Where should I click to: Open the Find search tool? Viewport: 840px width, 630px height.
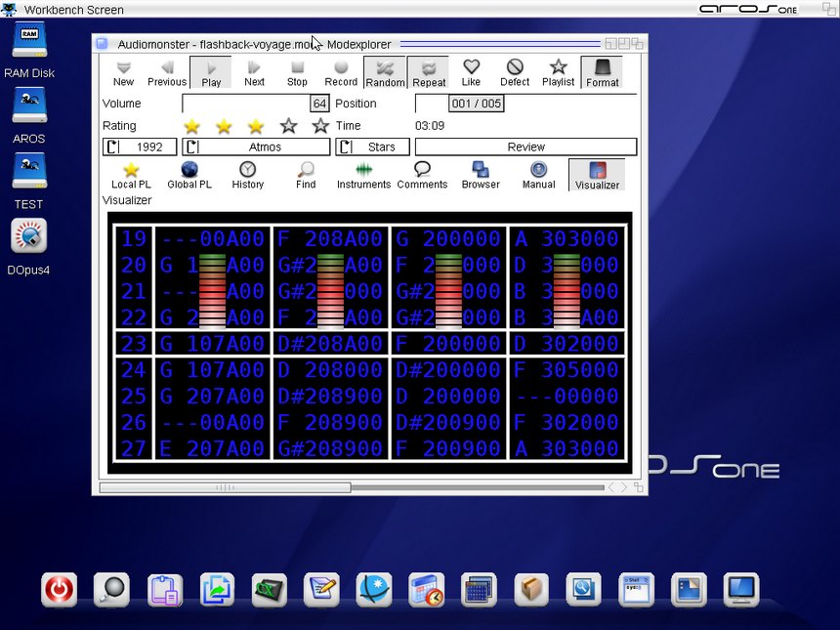pyautogui.click(x=306, y=175)
